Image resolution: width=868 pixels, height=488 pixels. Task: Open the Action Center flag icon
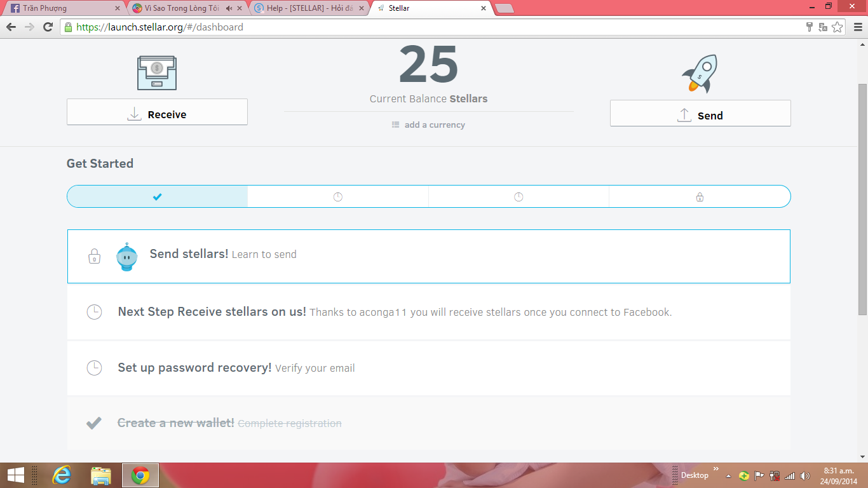pyautogui.click(x=759, y=476)
